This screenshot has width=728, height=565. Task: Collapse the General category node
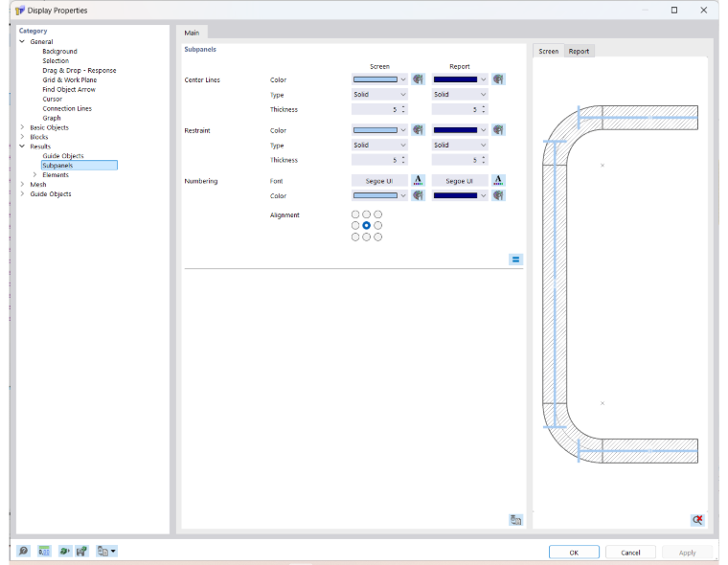coord(22,41)
